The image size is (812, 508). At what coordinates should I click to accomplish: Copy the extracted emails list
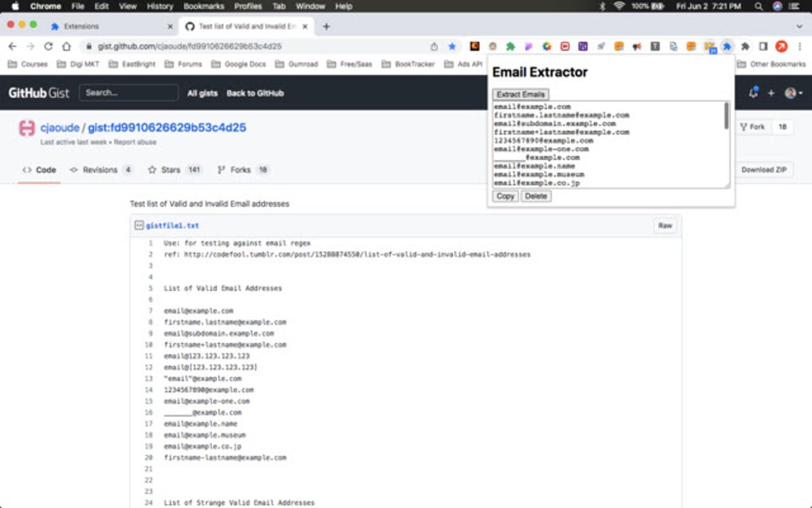pos(505,196)
